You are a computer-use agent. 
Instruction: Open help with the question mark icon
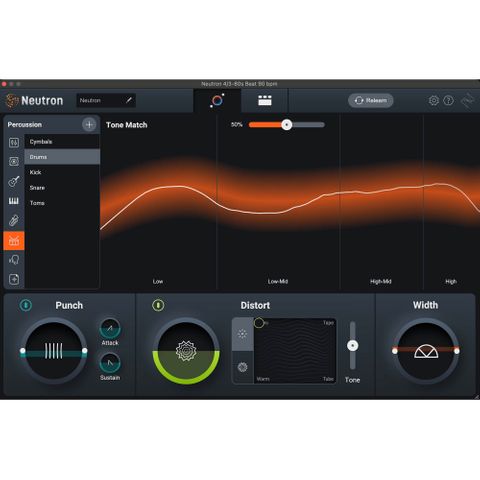pyautogui.click(x=448, y=100)
